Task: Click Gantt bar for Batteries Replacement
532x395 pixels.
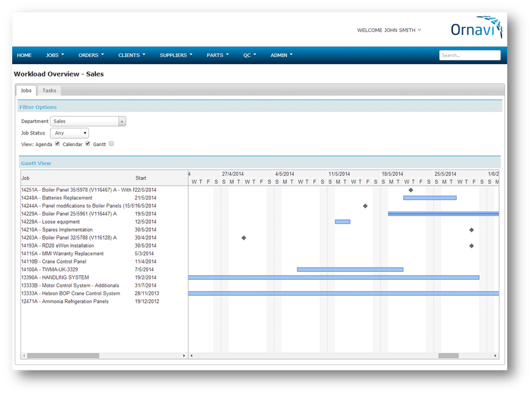Action: point(430,198)
